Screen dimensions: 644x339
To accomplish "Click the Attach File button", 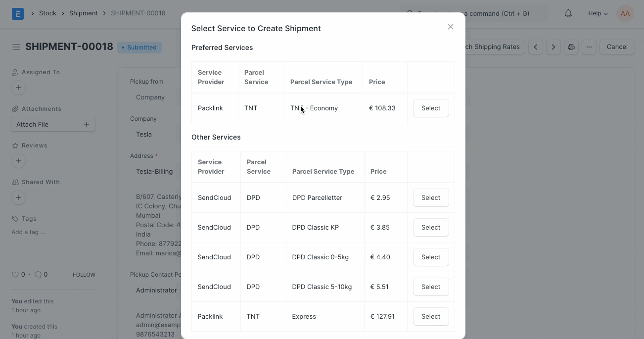I will tap(53, 124).
